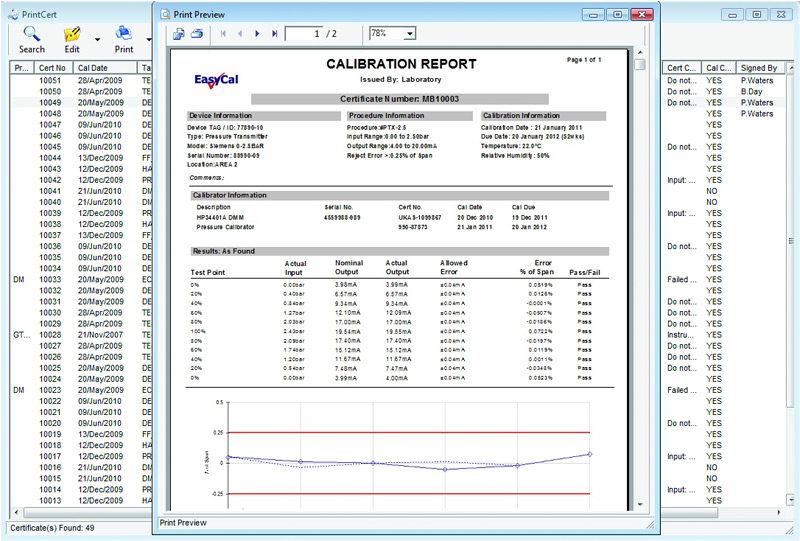This screenshot has height=541, width=800.
Task: Select certificate row 10028
Action: coord(81,335)
